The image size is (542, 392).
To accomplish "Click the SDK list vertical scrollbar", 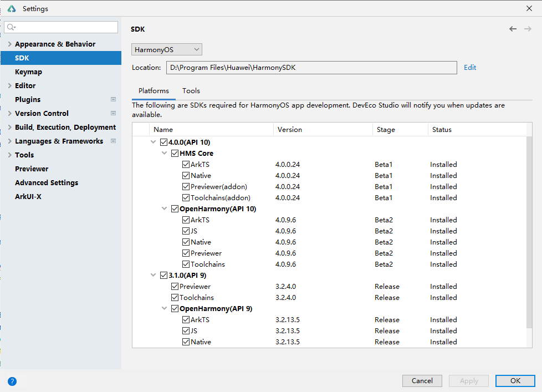I will [x=529, y=232].
